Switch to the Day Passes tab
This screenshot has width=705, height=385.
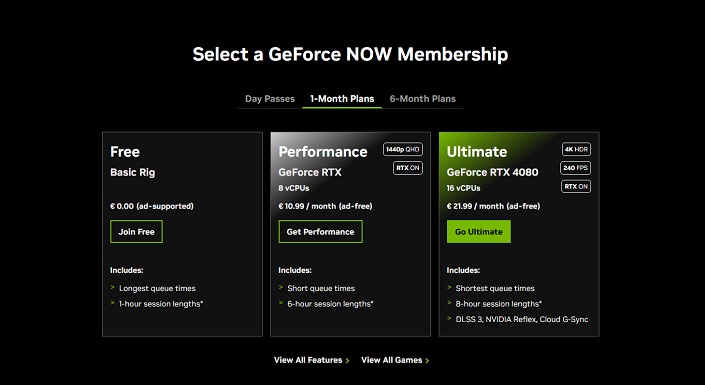coord(270,99)
